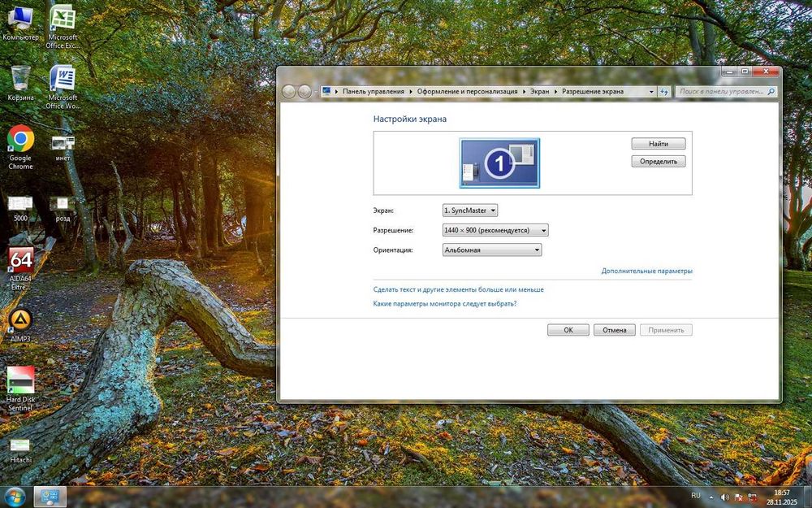Select the Hitachi desktop icon
This screenshot has height=508, width=812.
(21, 450)
